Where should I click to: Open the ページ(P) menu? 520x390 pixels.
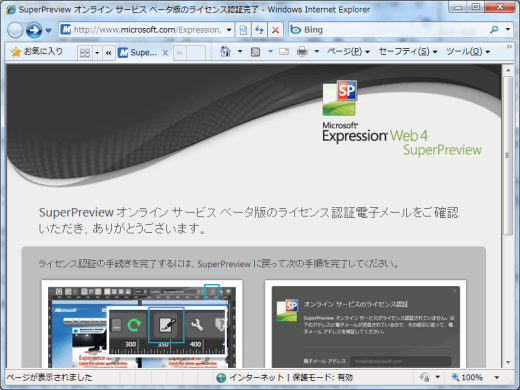click(348, 51)
